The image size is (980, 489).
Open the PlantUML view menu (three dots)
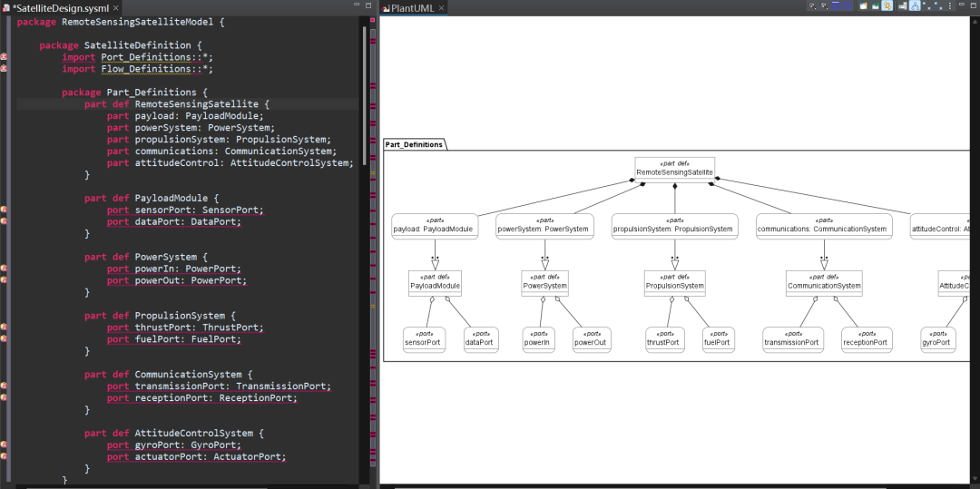pos(950,5)
